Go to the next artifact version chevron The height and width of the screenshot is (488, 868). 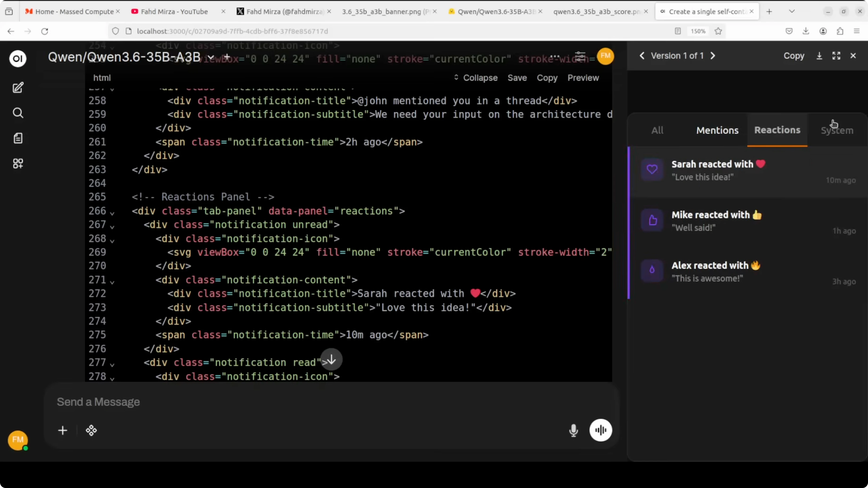pos(713,56)
